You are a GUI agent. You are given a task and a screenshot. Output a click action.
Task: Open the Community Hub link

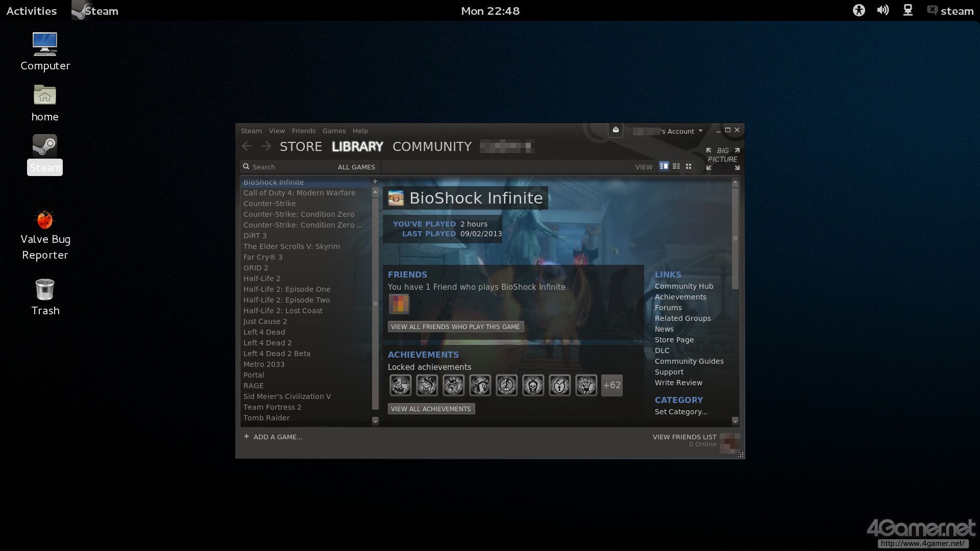[683, 286]
